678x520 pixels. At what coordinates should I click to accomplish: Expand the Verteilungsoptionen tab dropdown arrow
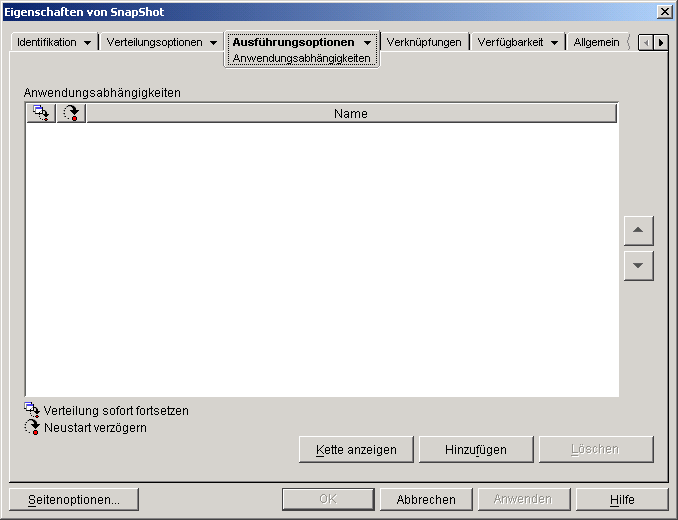[x=214, y=43]
